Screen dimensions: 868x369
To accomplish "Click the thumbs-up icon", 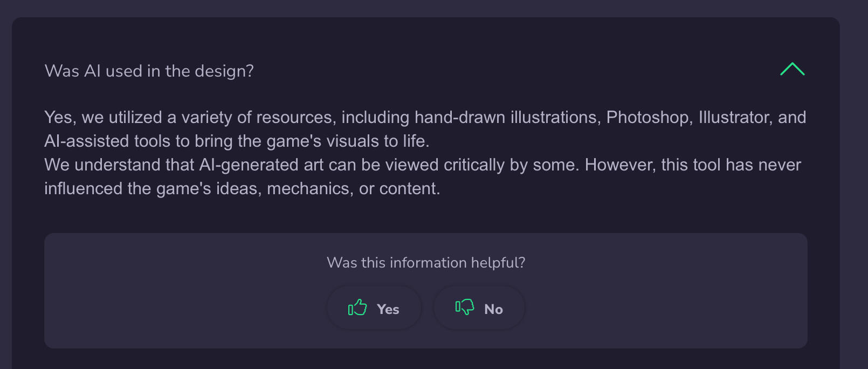I will pyautogui.click(x=357, y=307).
